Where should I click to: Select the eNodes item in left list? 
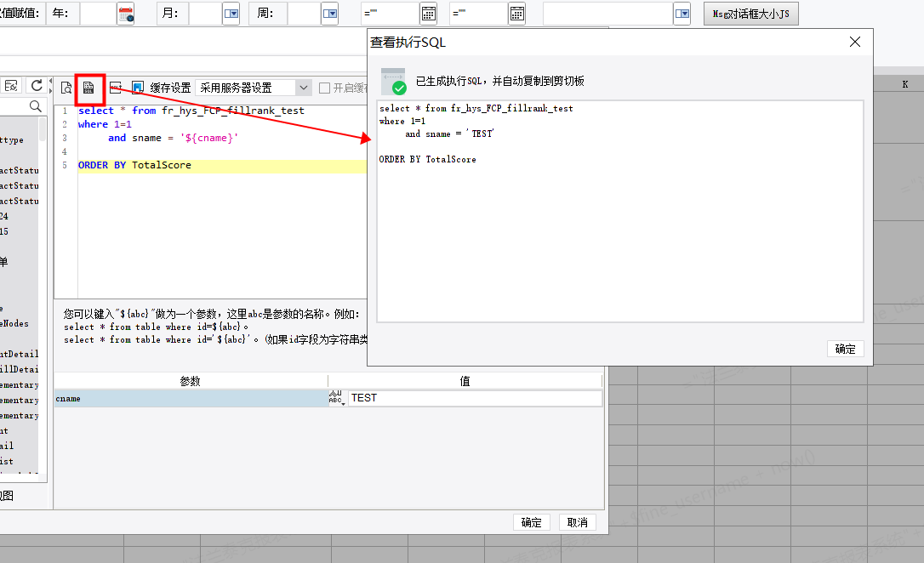[14, 323]
